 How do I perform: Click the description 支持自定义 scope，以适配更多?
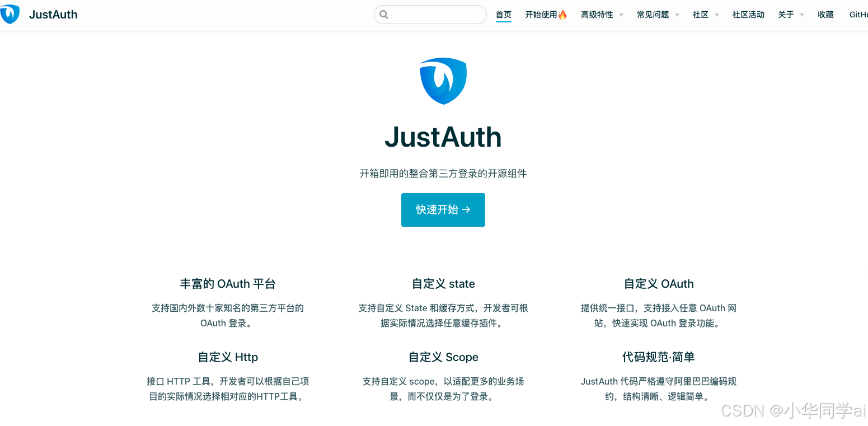coord(443,389)
